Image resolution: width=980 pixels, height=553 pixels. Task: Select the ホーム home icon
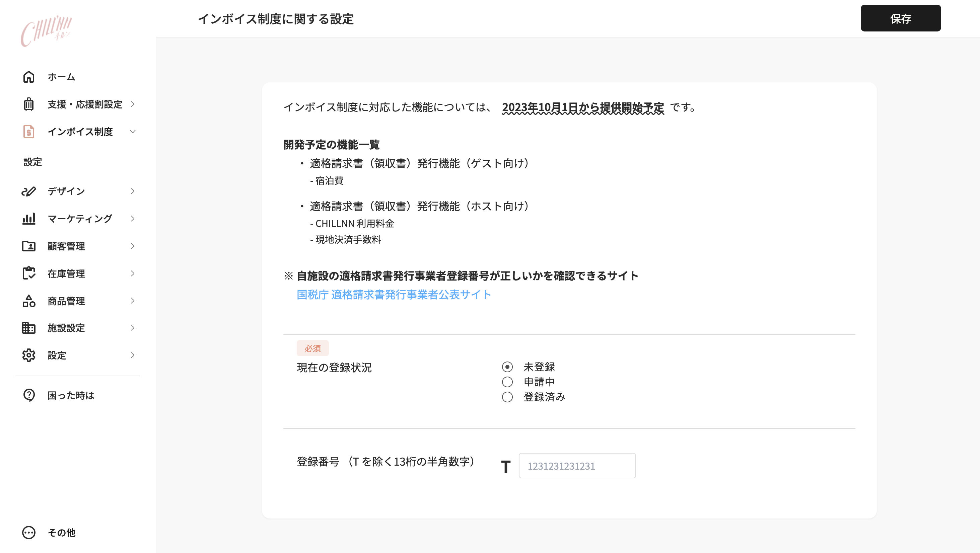coord(28,77)
